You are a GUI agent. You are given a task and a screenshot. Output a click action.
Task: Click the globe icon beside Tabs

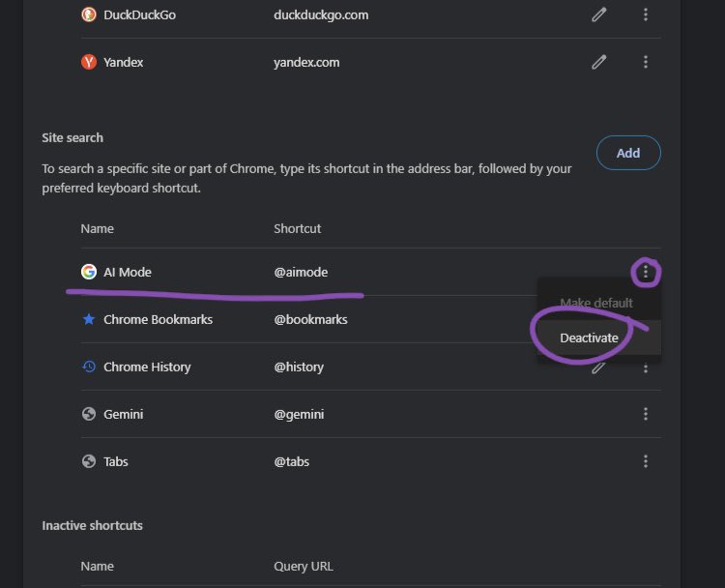pyautogui.click(x=89, y=461)
